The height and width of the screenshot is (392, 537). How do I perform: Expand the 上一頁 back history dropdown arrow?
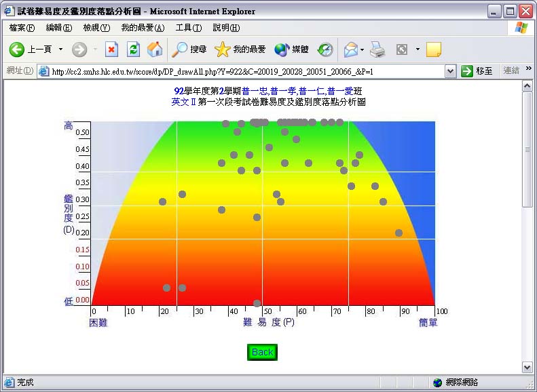tap(60, 50)
